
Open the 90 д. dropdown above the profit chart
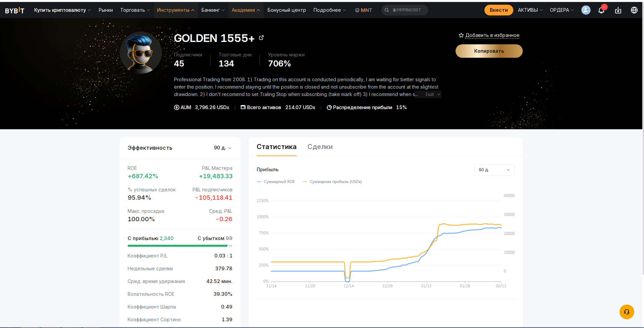click(x=494, y=170)
